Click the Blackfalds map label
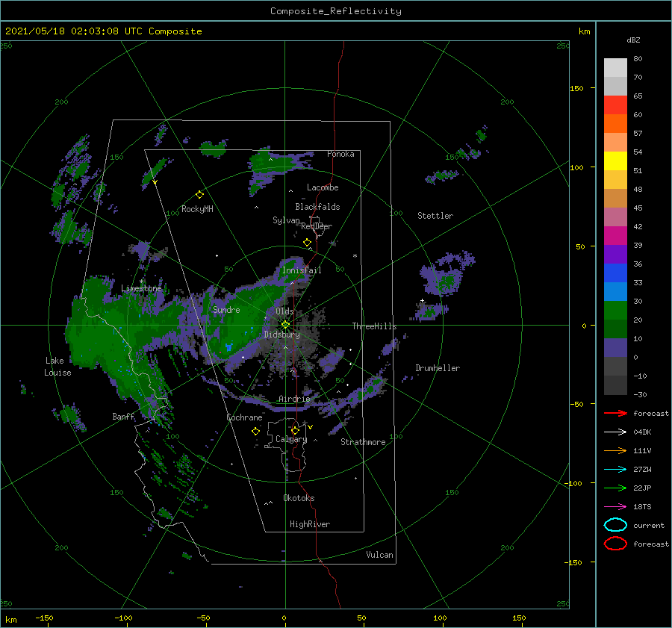The image size is (672, 628). (317, 207)
